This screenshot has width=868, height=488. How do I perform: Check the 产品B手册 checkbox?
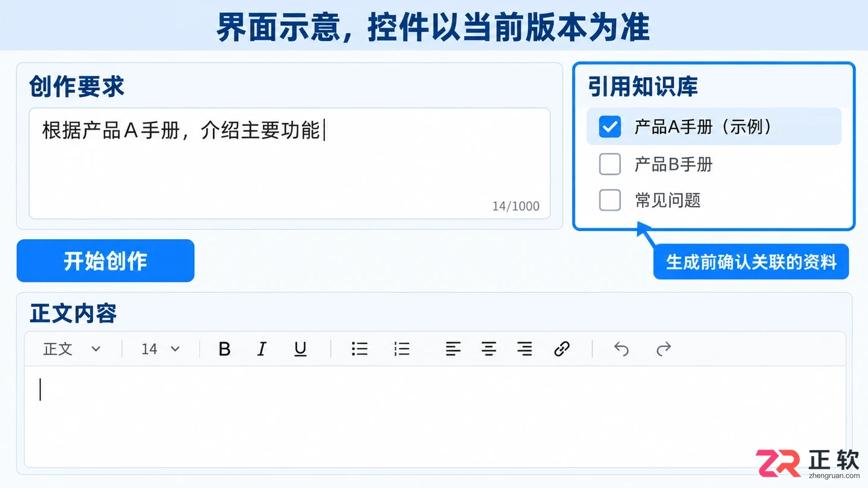[x=610, y=164]
